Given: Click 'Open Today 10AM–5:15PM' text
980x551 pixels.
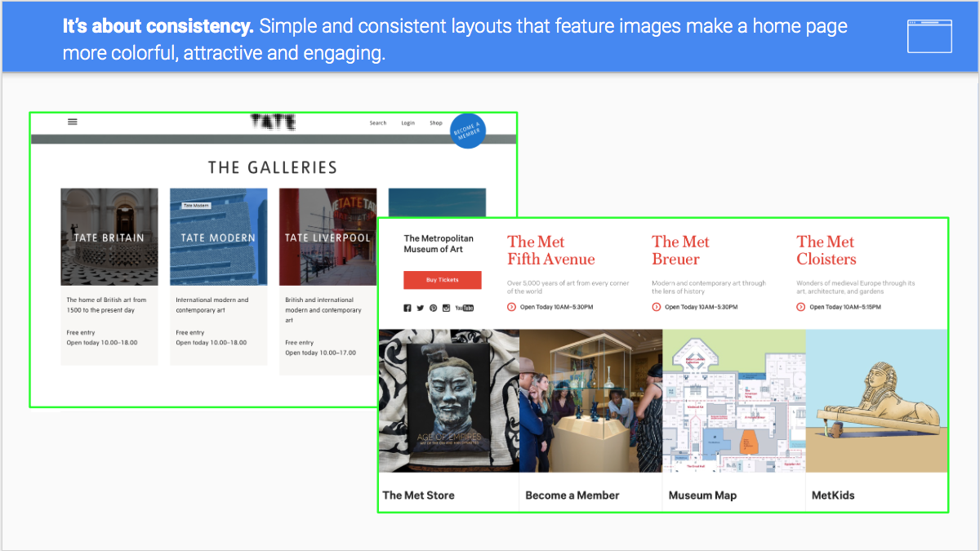Looking at the screenshot, I should [x=845, y=308].
